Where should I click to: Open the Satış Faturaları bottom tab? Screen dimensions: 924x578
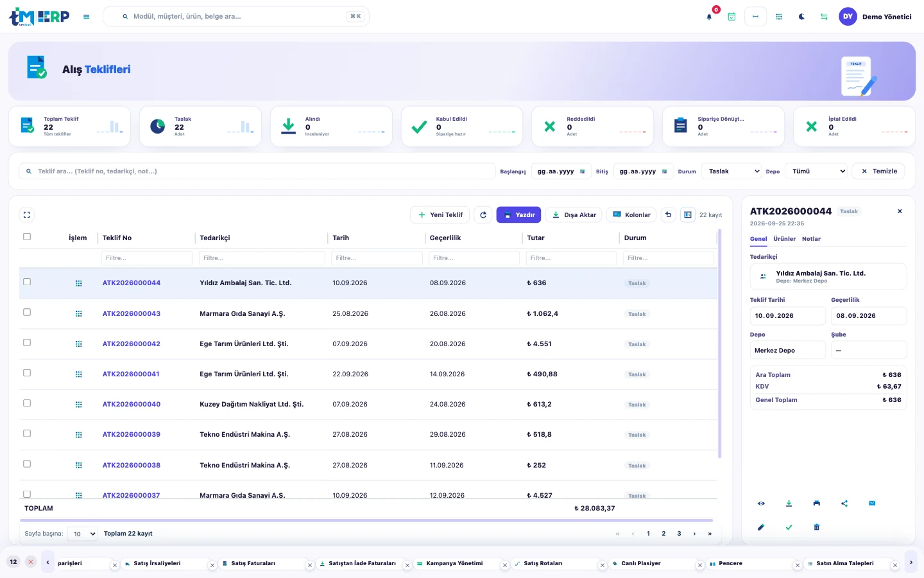click(x=253, y=564)
